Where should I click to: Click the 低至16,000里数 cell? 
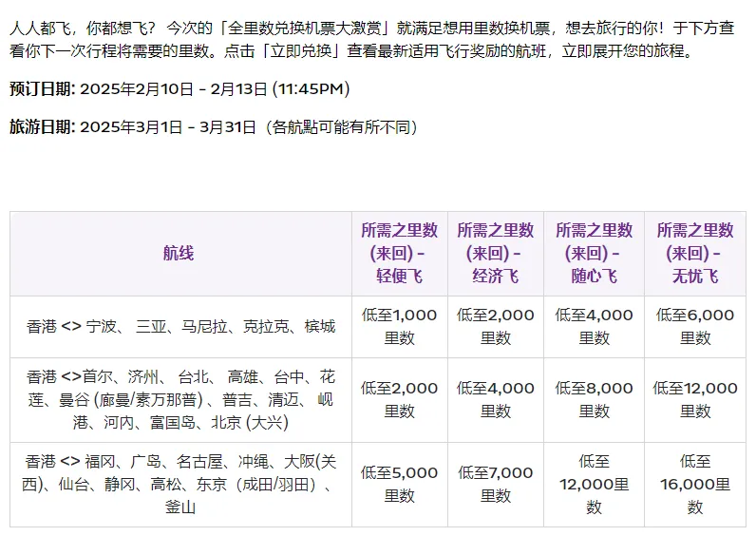coord(694,484)
